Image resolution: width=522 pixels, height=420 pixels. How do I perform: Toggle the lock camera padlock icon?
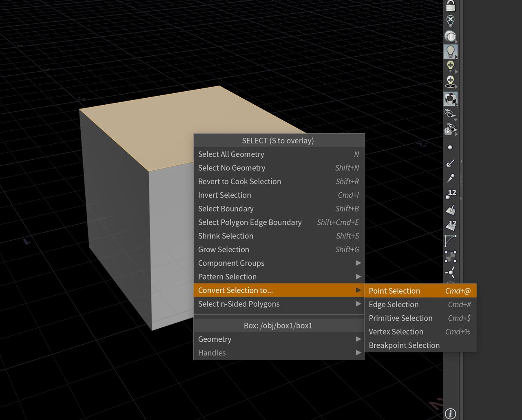tap(450, 6)
